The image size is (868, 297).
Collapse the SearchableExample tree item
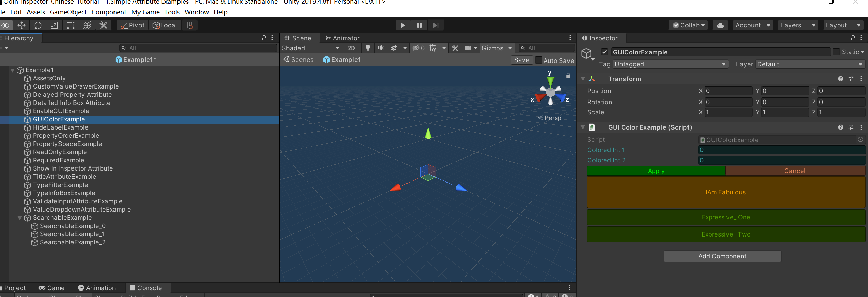coord(20,218)
